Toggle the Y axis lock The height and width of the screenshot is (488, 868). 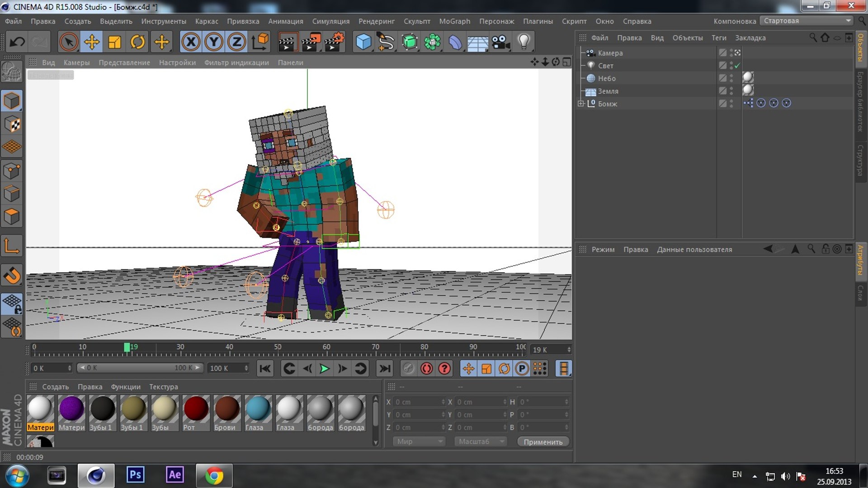214,42
